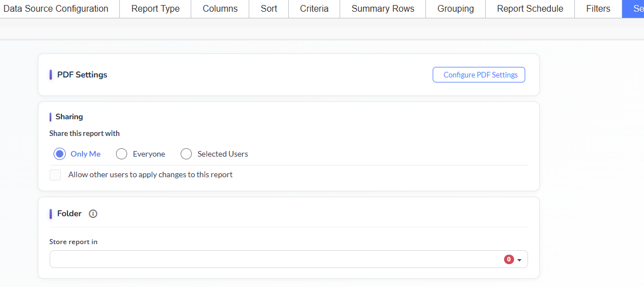
Task: Go to the Columns tab
Action: (x=220, y=9)
